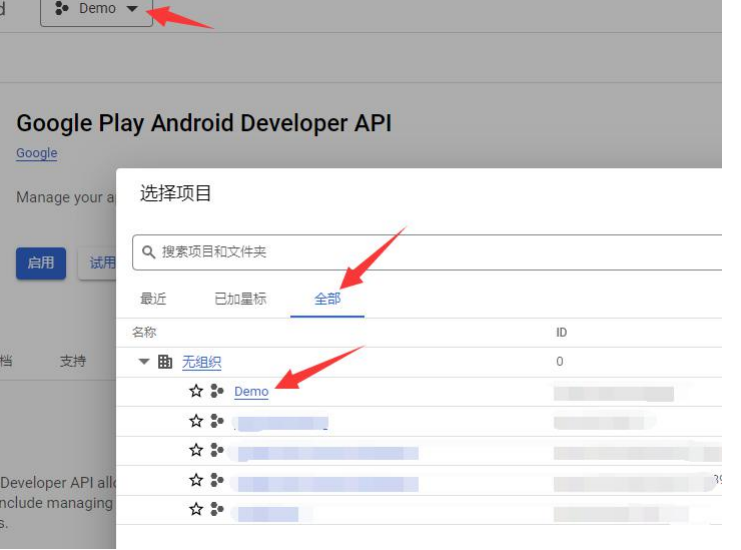
Task: Click the 试用 try button
Action: [x=98, y=263]
